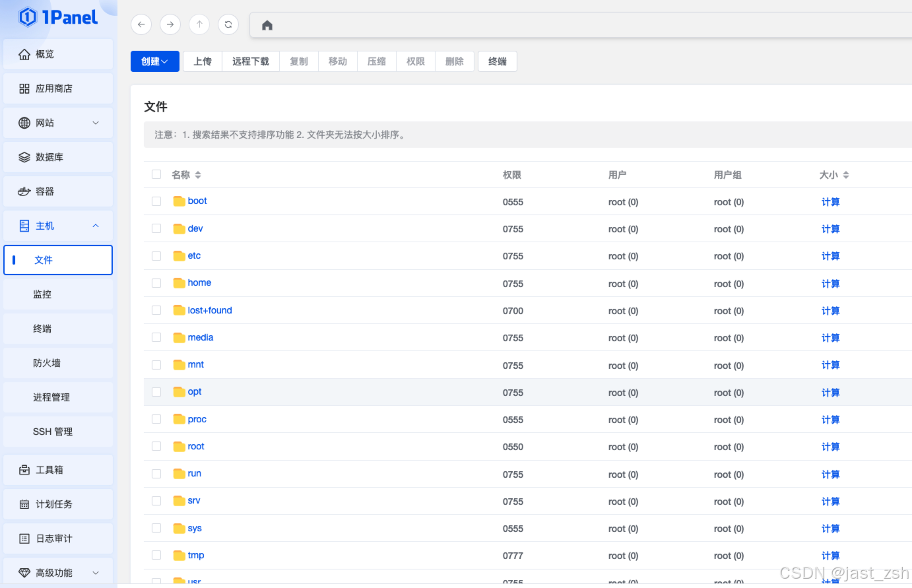The image size is (912, 588).
Task: Sort by name using sort arrows
Action: click(x=198, y=175)
